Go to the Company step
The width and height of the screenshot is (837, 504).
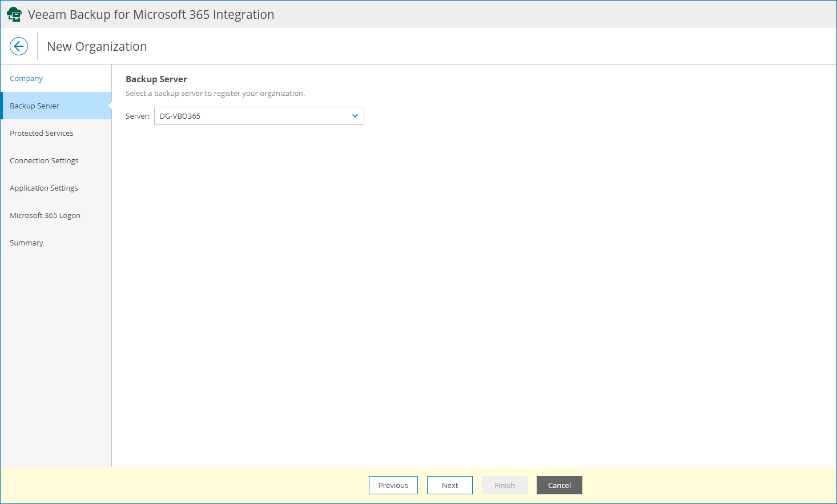point(26,78)
